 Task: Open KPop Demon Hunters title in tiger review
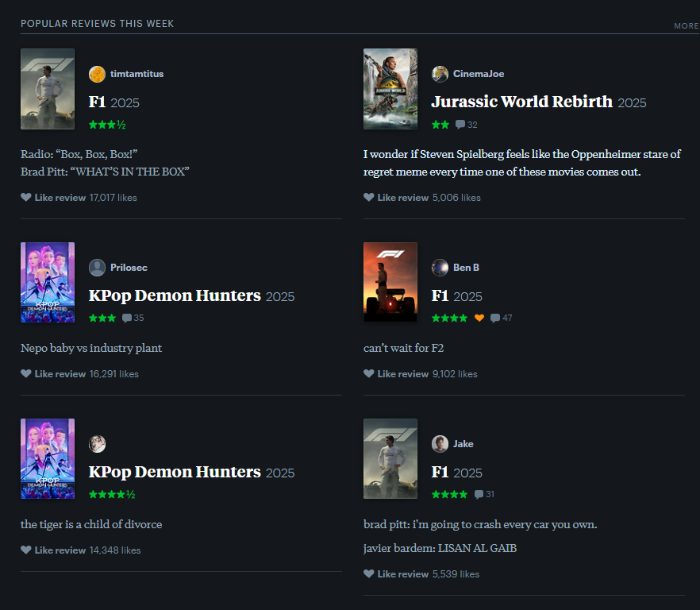click(175, 472)
